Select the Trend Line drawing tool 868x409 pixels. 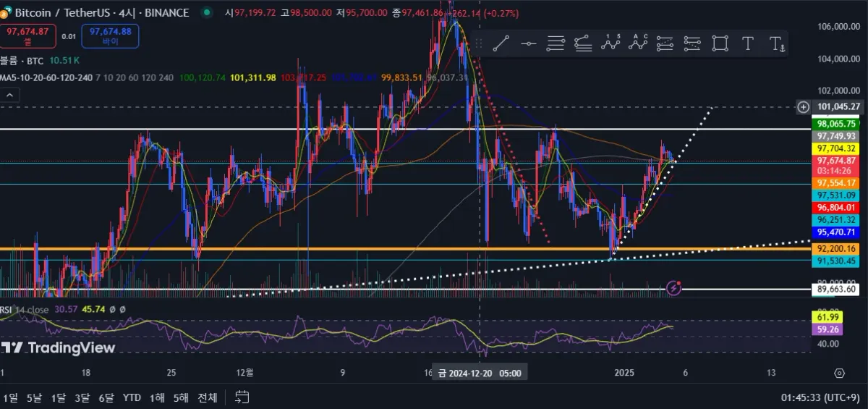[501, 44]
